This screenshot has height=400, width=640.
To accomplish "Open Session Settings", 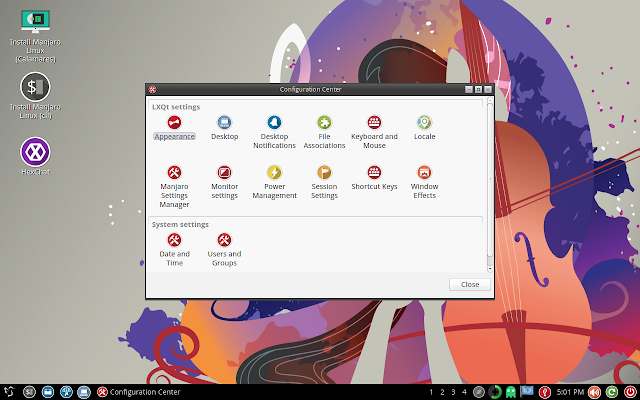I will click(x=324, y=182).
